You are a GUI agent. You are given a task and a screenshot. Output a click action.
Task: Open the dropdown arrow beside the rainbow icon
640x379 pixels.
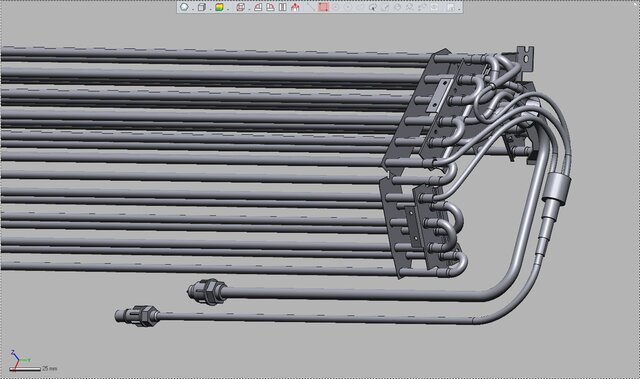(228, 9)
